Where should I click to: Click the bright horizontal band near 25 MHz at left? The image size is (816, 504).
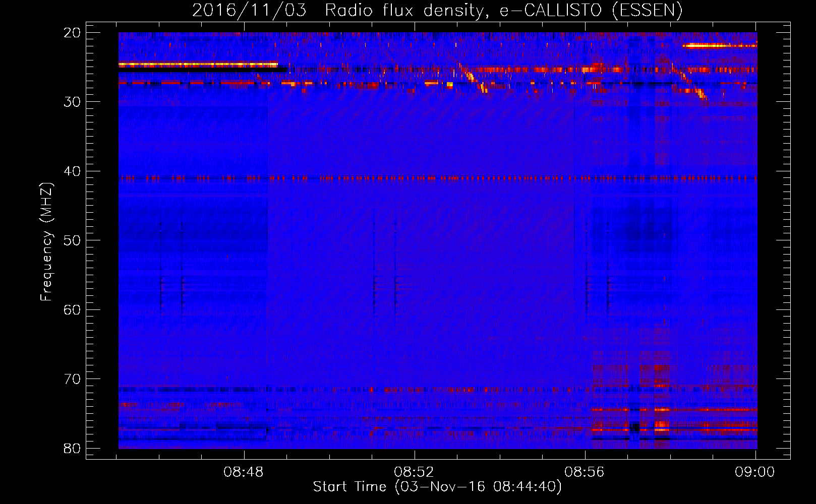[198, 65]
